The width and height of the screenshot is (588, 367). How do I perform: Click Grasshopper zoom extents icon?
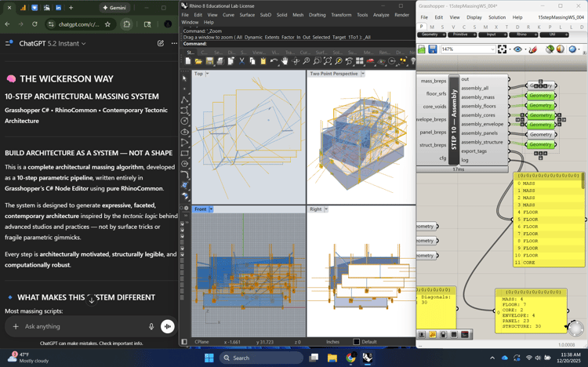(503, 49)
